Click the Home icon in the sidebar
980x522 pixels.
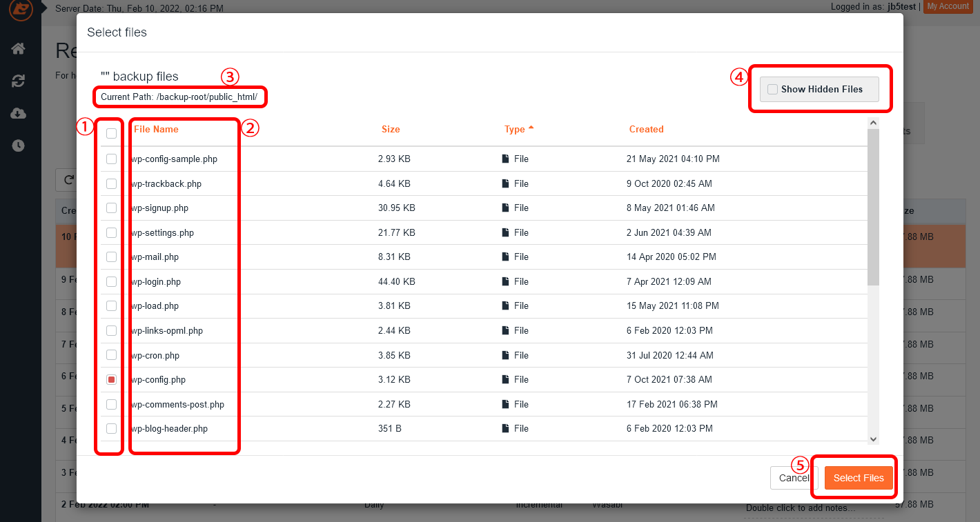[19, 48]
